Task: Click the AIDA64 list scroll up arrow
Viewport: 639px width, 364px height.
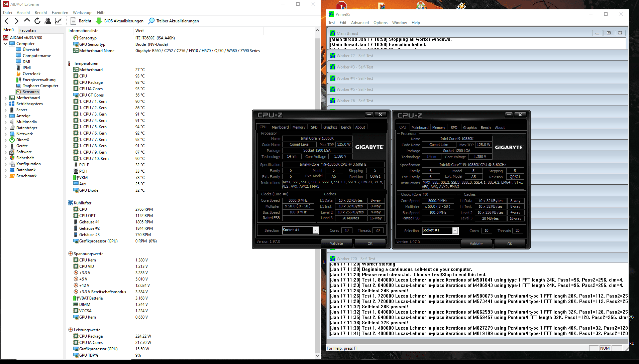Action: pos(317,30)
